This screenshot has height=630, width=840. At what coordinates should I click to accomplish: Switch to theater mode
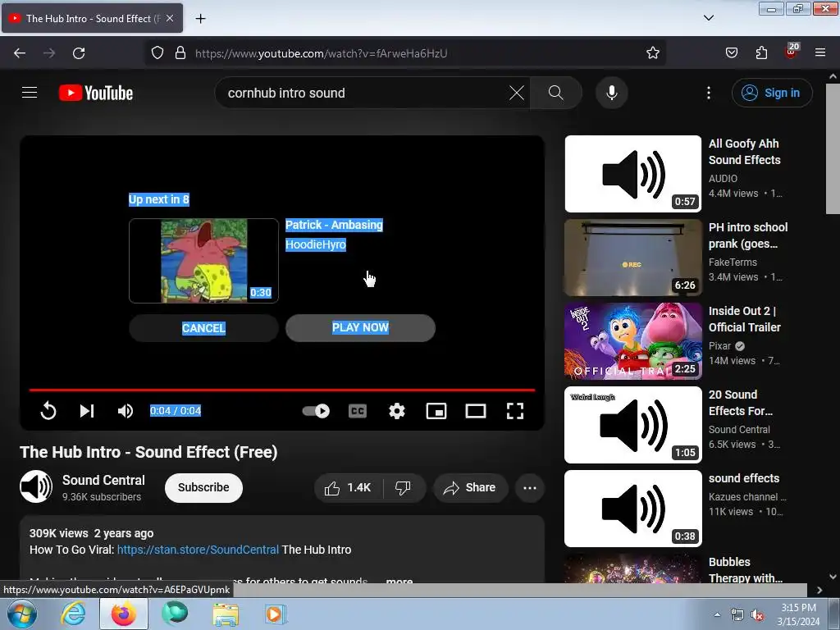click(475, 411)
